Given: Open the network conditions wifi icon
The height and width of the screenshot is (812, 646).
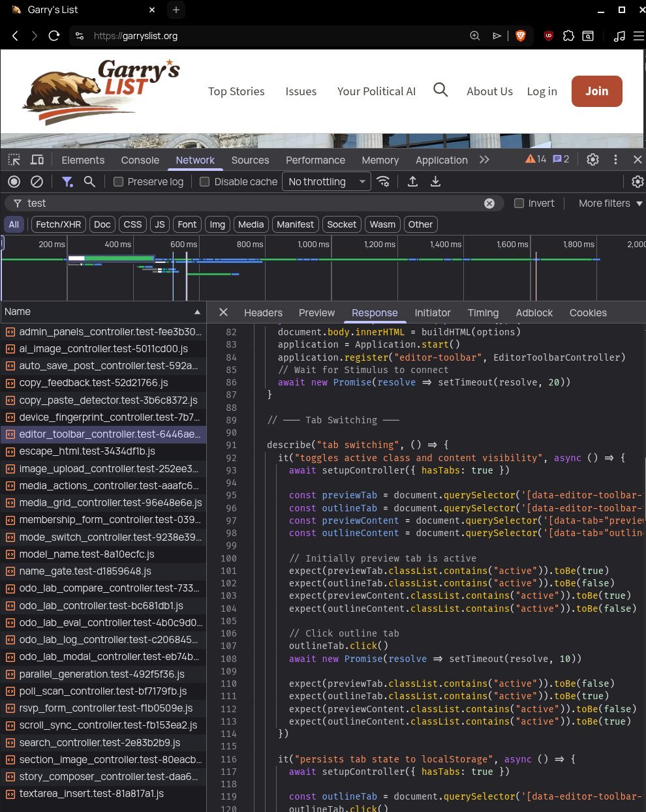Looking at the screenshot, I should pyautogui.click(x=384, y=181).
